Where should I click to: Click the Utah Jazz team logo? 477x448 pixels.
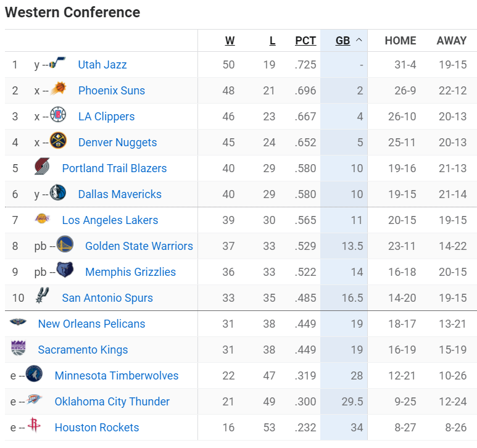(x=57, y=62)
